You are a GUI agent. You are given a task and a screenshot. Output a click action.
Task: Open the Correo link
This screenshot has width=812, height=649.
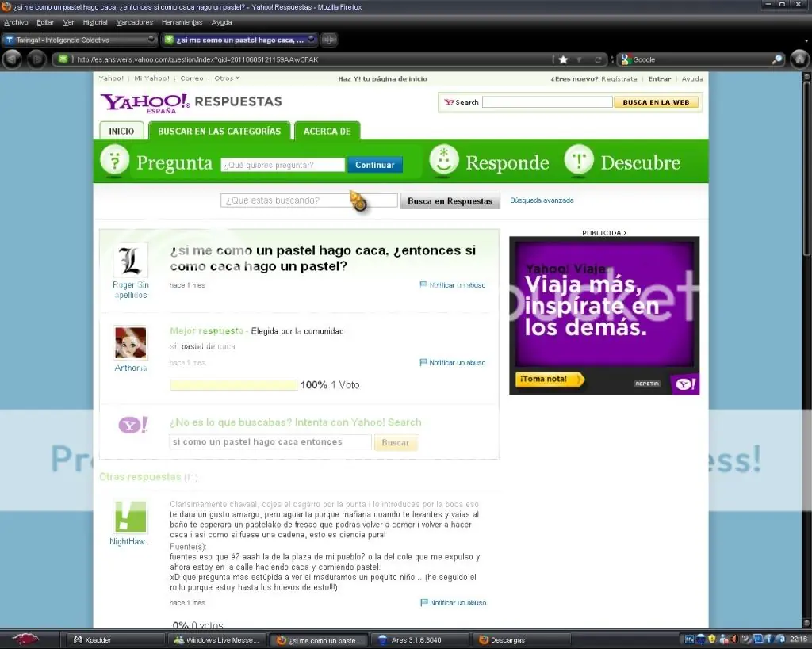[192, 78]
